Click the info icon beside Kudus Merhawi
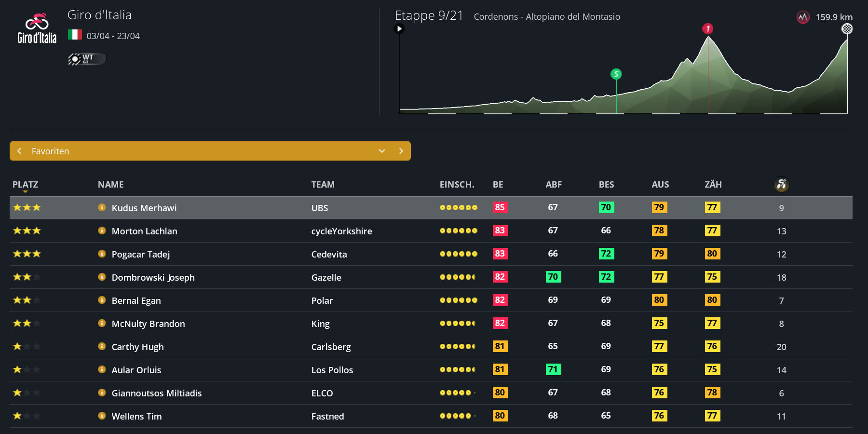 [x=102, y=207]
